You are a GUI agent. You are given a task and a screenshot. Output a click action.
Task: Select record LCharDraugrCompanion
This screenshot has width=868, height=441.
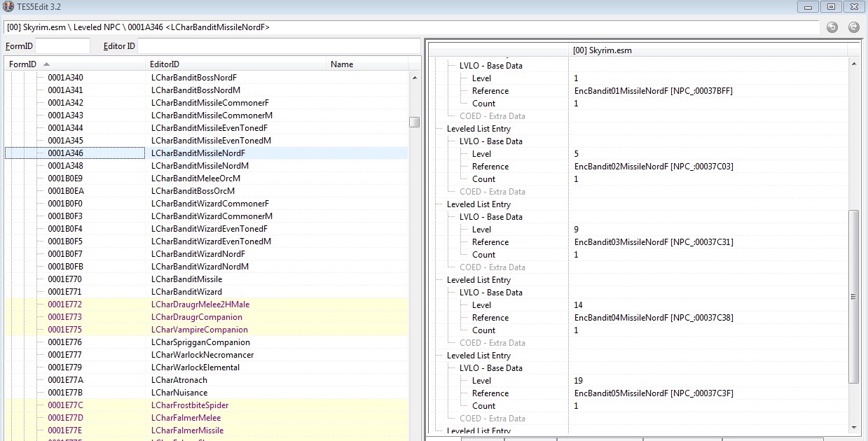click(x=206, y=317)
